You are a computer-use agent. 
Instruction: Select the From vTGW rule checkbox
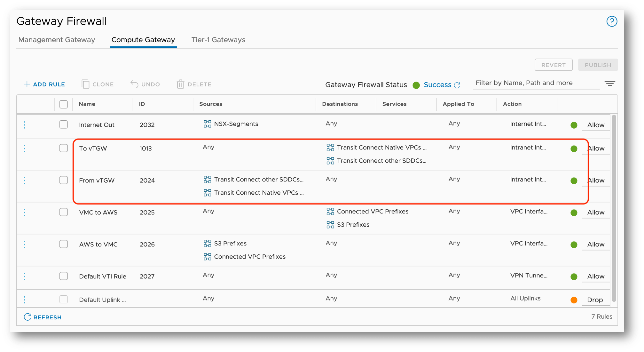point(64,180)
